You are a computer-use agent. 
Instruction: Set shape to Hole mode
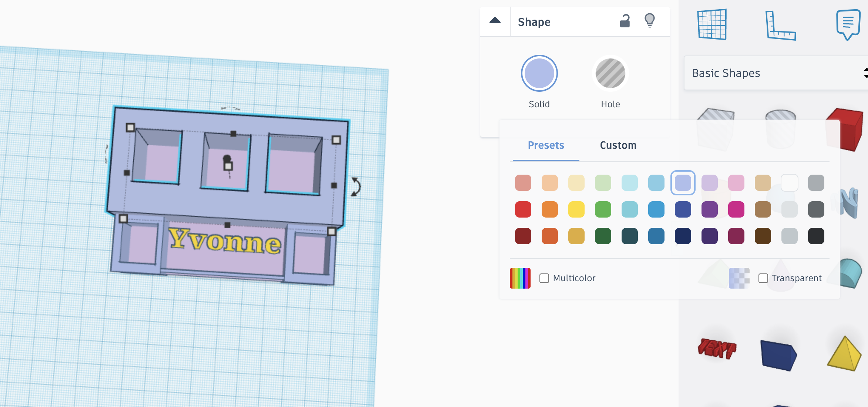[x=610, y=74]
